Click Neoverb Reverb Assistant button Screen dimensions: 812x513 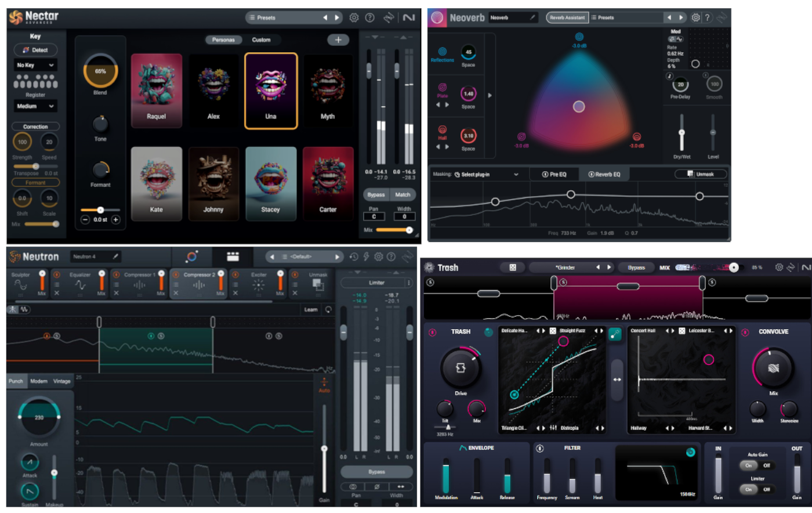[x=567, y=17]
